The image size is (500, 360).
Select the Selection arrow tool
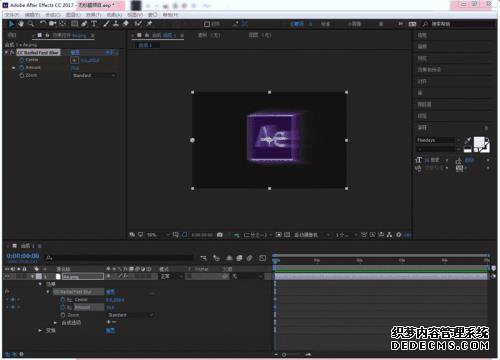11,24
